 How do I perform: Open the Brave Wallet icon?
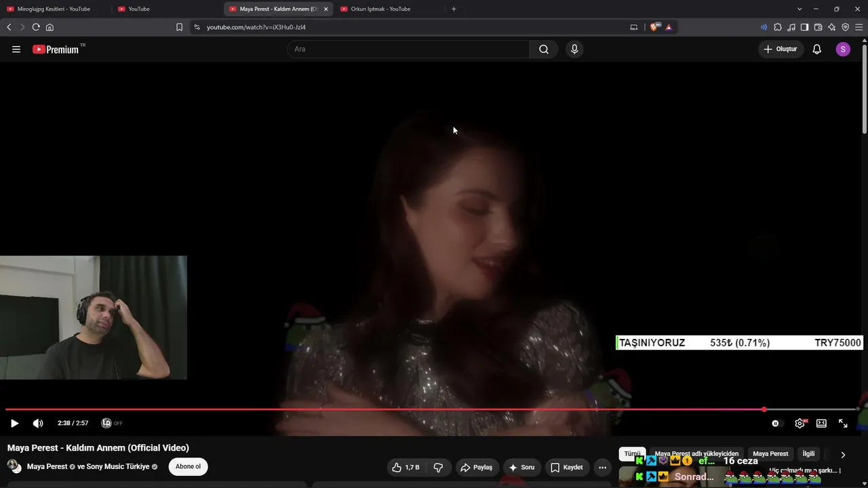pos(818,27)
